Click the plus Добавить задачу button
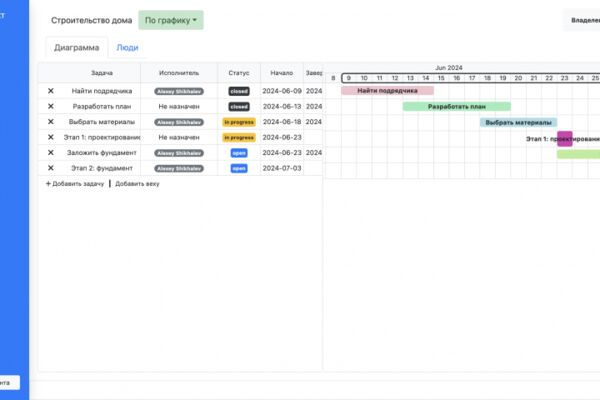Image resolution: width=600 pixels, height=400 pixels. pyautogui.click(x=75, y=184)
